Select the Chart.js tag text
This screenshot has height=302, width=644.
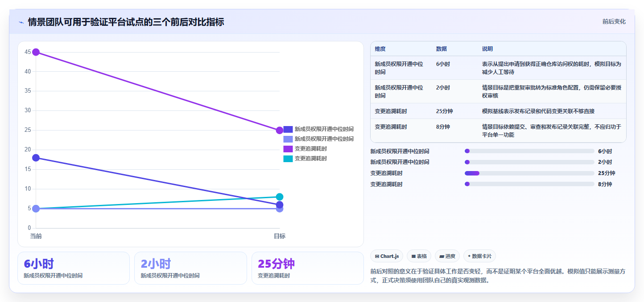389,256
